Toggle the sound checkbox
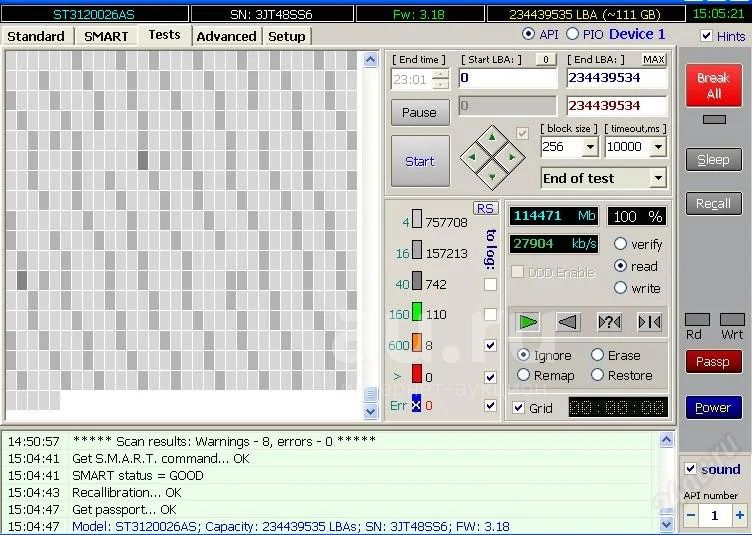 tap(690, 468)
